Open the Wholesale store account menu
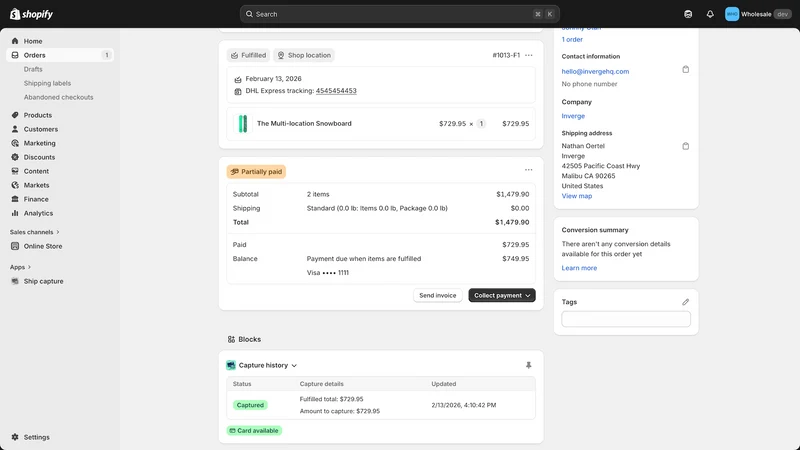Viewport: 800px width, 450px height. [758, 14]
